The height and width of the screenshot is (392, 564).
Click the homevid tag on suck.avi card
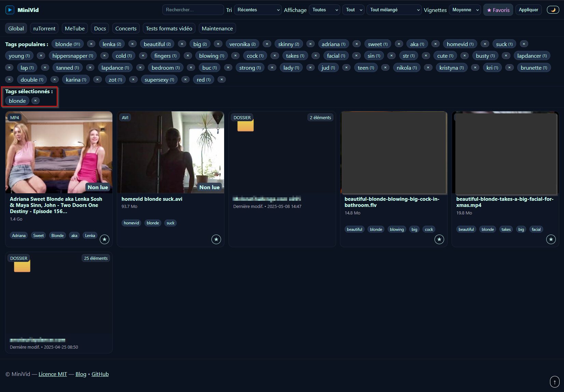(x=131, y=223)
